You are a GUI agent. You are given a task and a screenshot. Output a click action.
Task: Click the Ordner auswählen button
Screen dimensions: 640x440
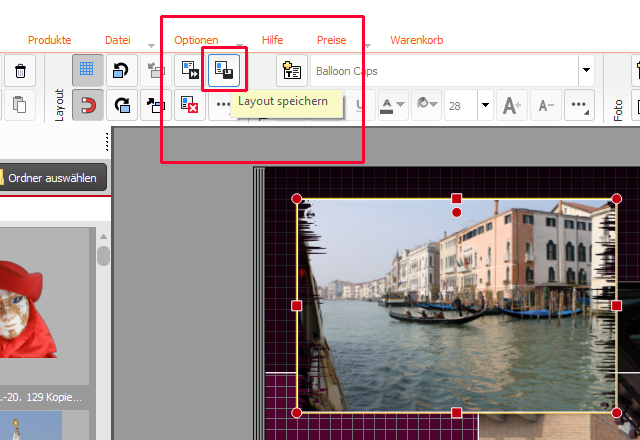pyautogui.click(x=54, y=179)
